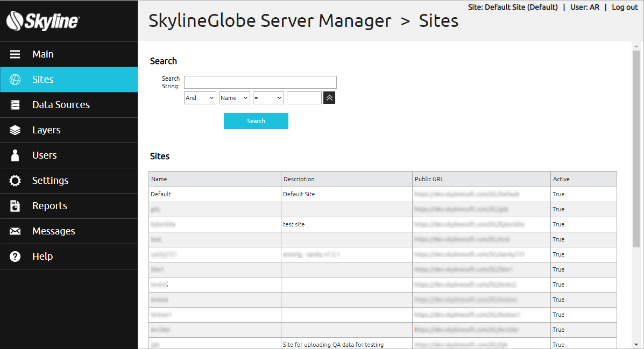Click the Log out link
Screen dimensions: 644x349
click(x=625, y=7)
